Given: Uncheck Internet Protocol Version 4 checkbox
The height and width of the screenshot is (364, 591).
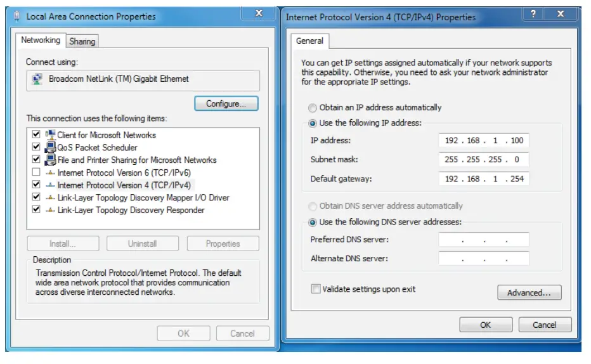Looking at the screenshot, I should coord(36,185).
